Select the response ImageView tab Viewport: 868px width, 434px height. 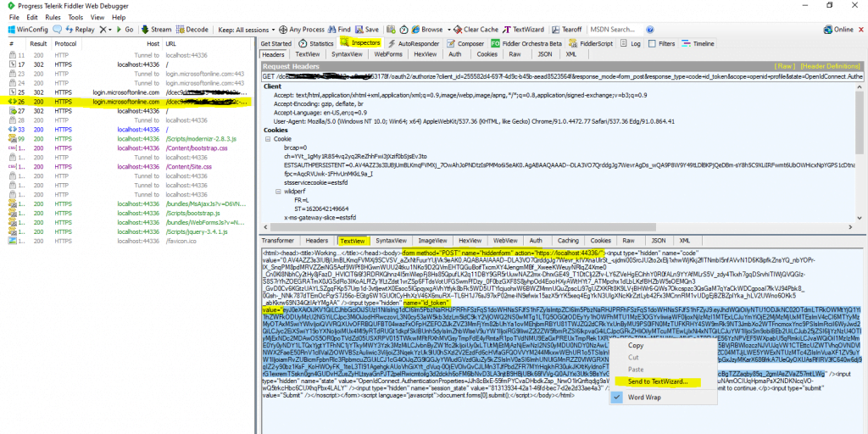433,241
